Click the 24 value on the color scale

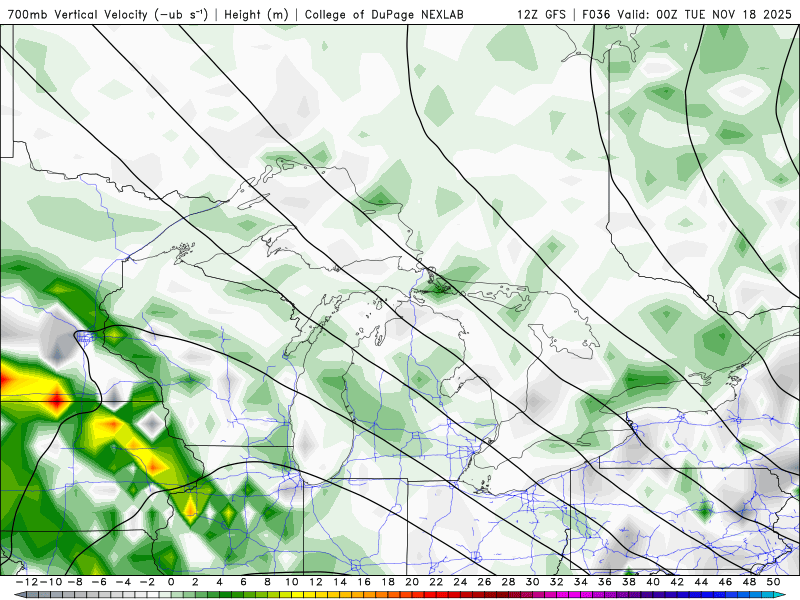[x=460, y=582]
